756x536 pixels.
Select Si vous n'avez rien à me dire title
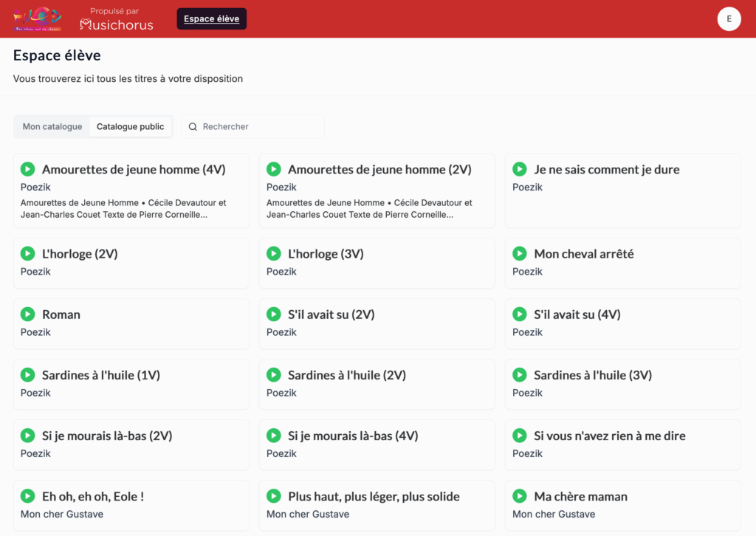pos(609,436)
